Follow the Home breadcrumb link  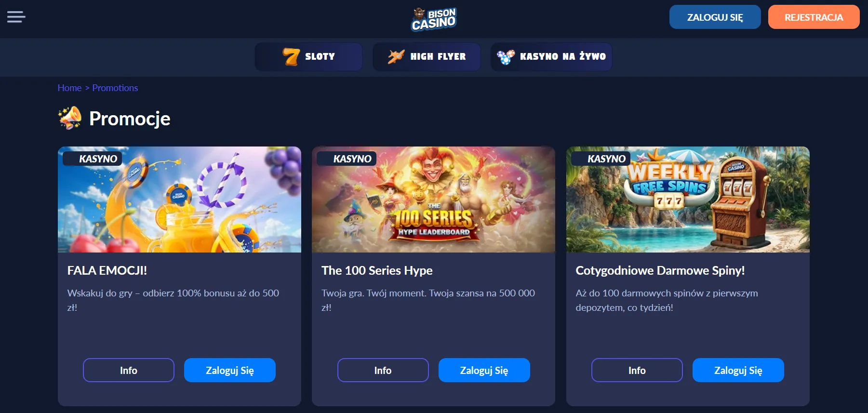pyautogui.click(x=69, y=88)
